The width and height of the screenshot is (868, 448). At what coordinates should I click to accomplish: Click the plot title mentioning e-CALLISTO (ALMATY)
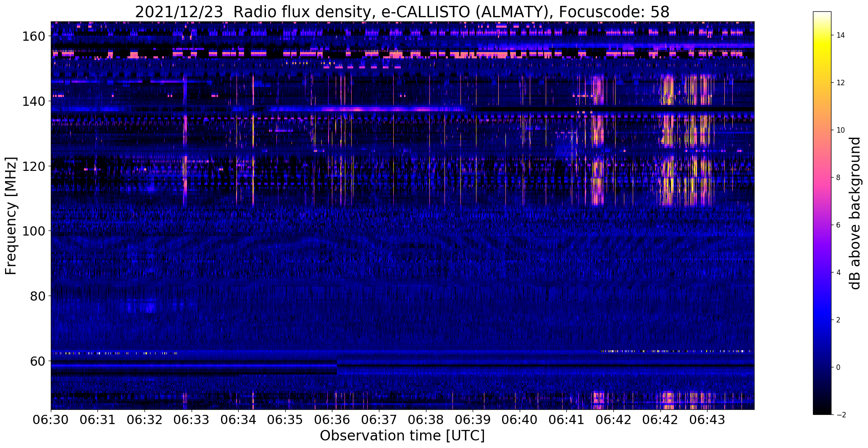(402, 12)
